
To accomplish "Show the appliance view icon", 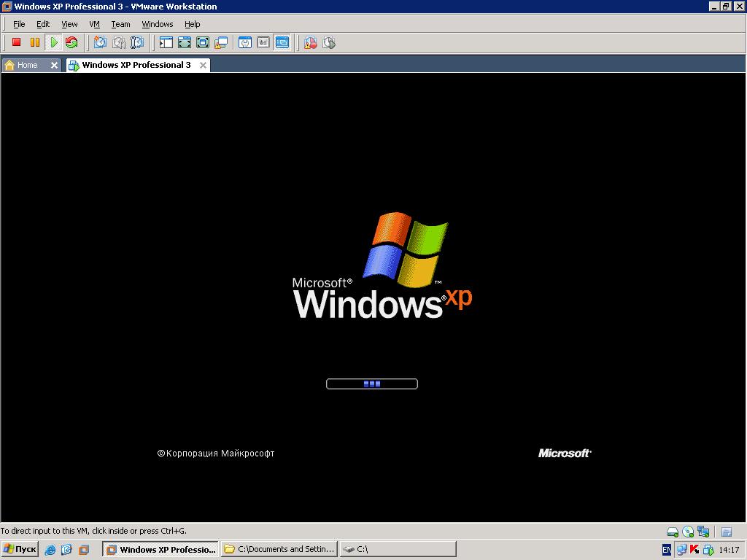I will [263, 42].
